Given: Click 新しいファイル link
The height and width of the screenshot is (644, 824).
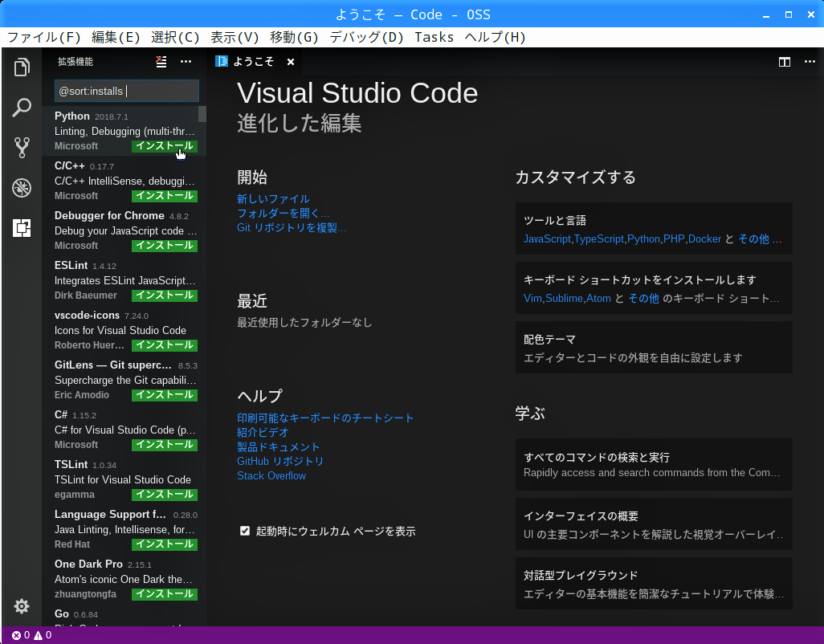Looking at the screenshot, I should (273, 199).
